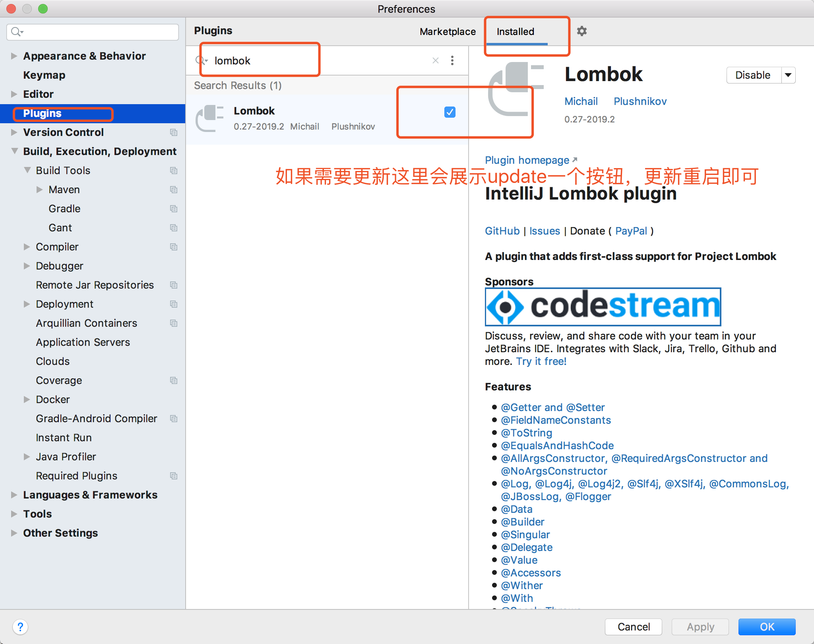
Task: Expand Version Control section
Action: click(14, 132)
